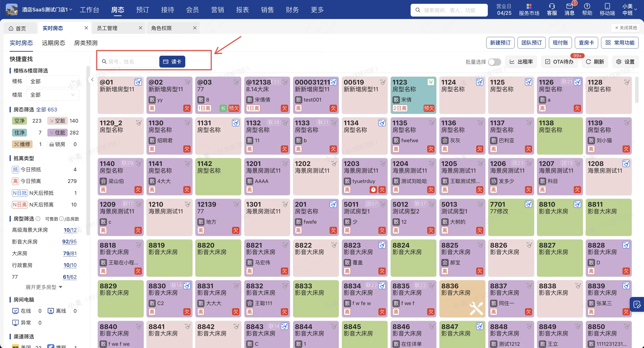This screenshot has width=644, height=348.
Task: Click the 新建预订 button
Action: 500,43
